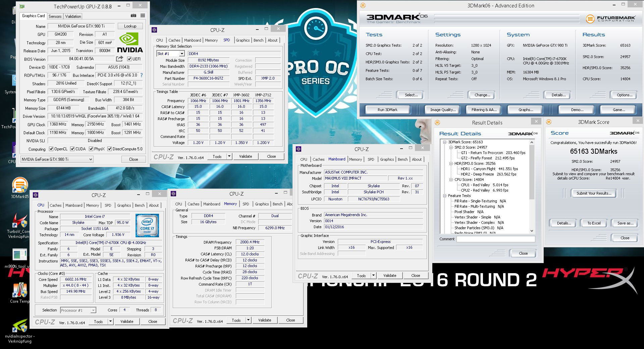Open Caches tab in CPU-Z CPU window
Viewport: 644px width, 349px height.
click(x=56, y=205)
